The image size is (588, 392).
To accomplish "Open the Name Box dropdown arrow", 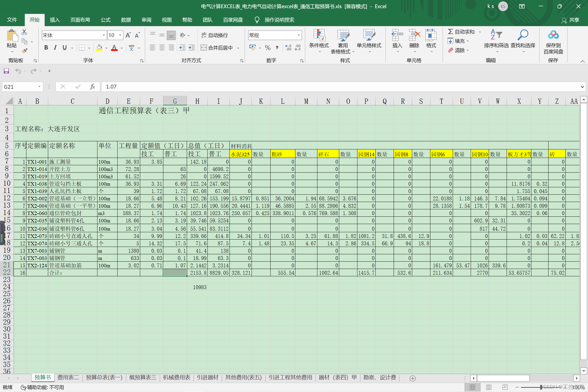I will tap(39, 87).
